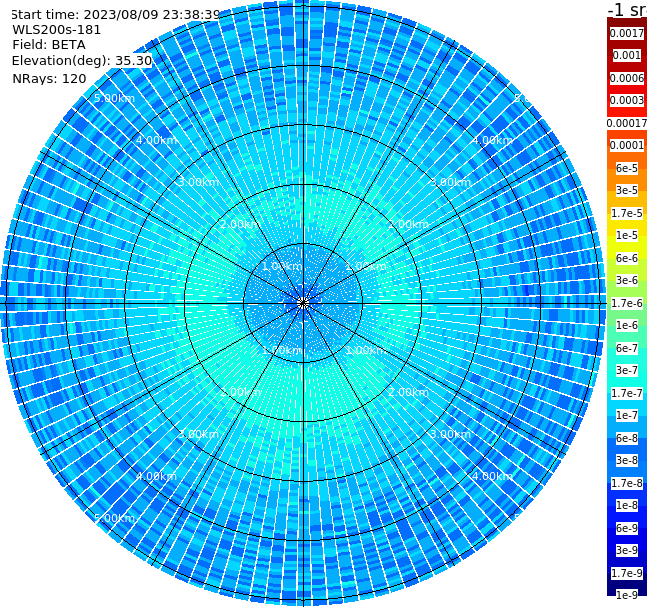Click the 1e-9 colorbar minimum label
The width and height of the screenshot is (647, 607).
click(627, 595)
